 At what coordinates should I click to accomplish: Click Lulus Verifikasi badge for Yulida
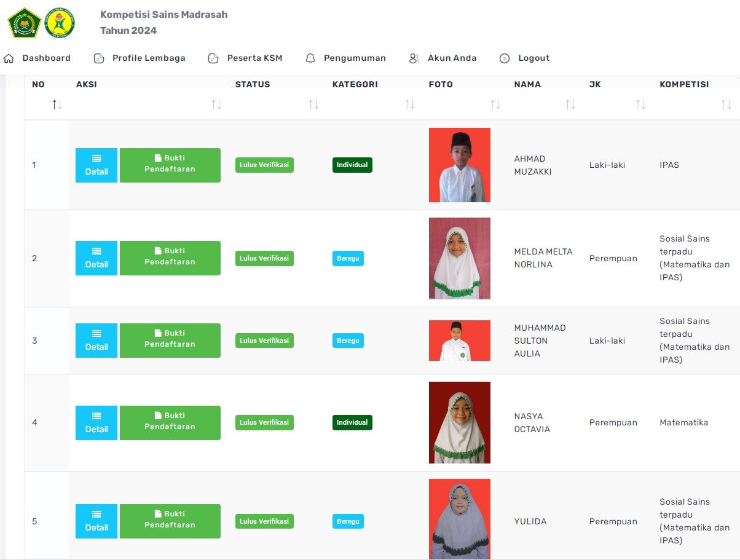[x=264, y=521]
